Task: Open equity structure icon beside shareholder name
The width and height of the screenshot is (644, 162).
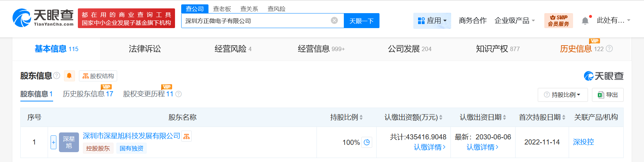Action: (x=187, y=136)
